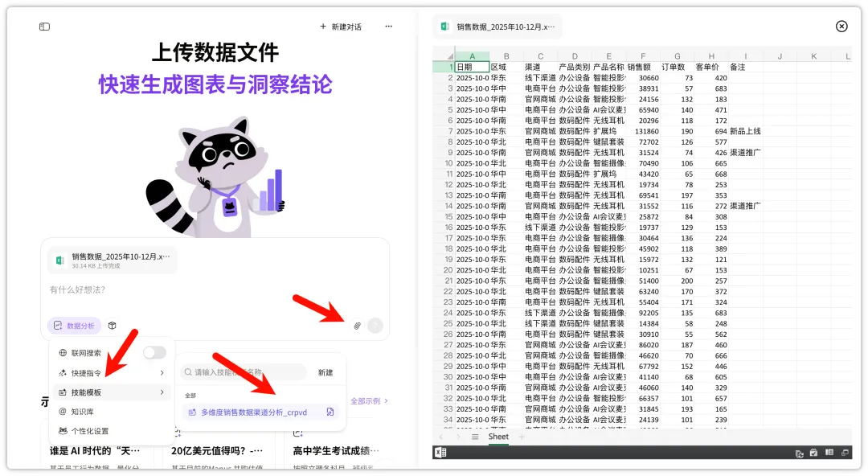Click the paperclip attach file icon
Image resolution: width=868 pixels, height=476 pixels.
[357, 326]
